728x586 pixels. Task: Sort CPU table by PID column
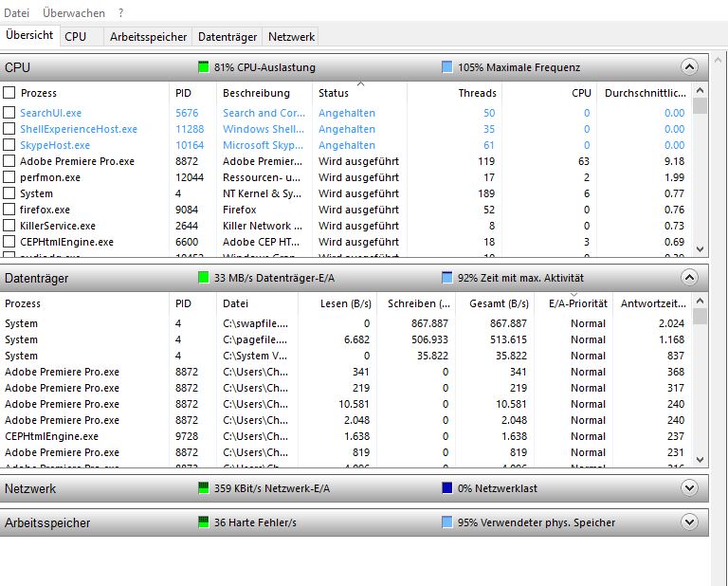pos(192,93)
